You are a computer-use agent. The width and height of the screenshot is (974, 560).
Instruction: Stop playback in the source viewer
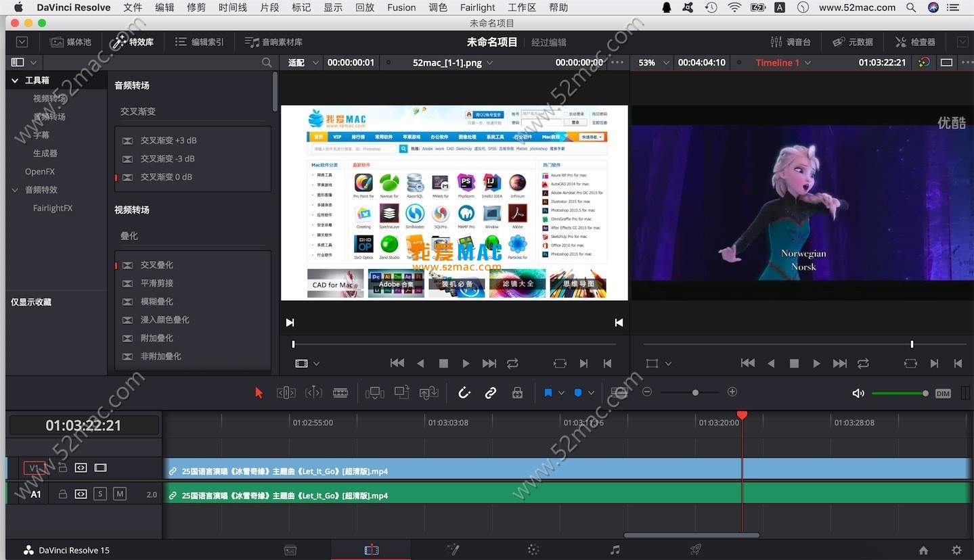[x=443, y=363]
